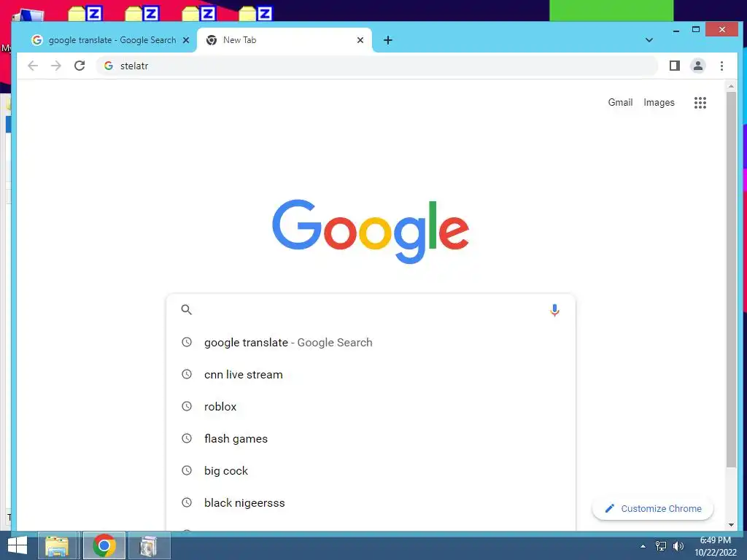Click the Google logo
The image size is (747, 560).
point(371,231)
